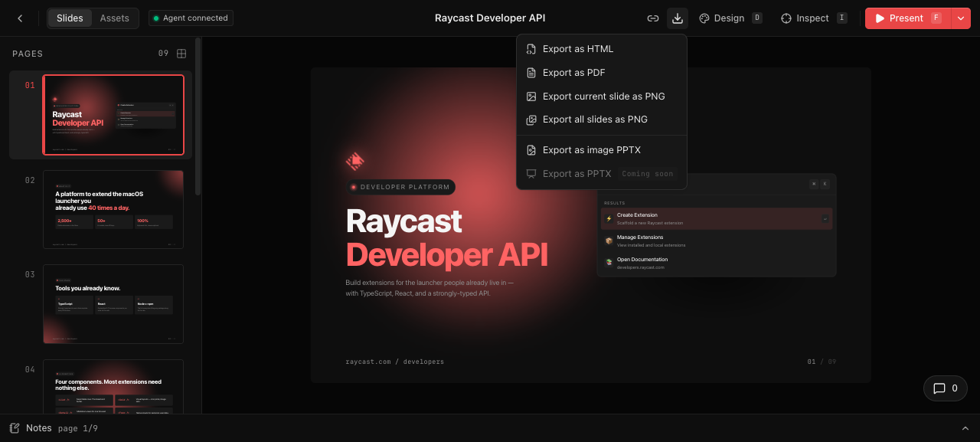This screenshot has height=442, width=980.
Task: Click the pages panel scrollbar
Action: tap(198, 115)
